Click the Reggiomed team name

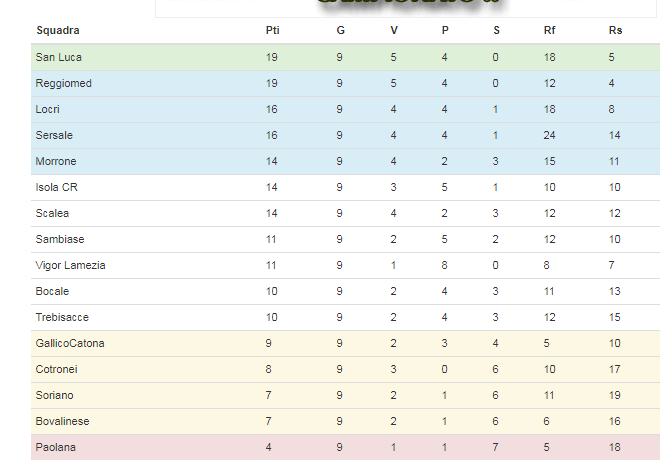(64, 83)
